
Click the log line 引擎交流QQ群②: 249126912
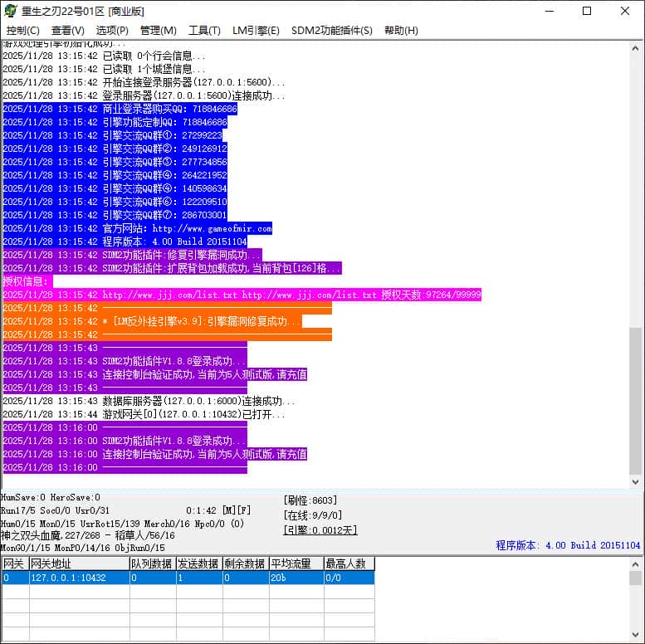pos(115,149)
